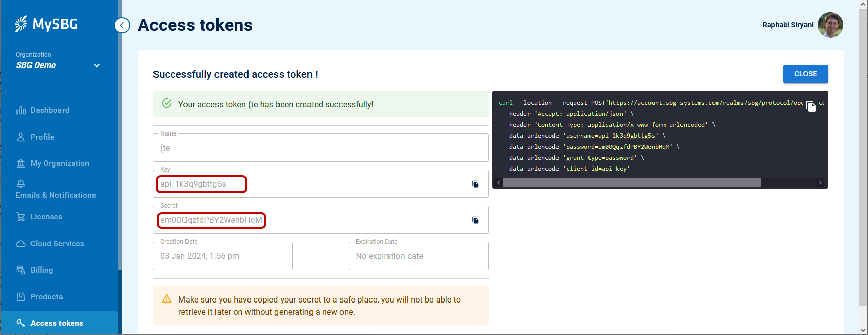Open Cloud Services page
The width and height of the screenshot is (868, 335).
57,244
